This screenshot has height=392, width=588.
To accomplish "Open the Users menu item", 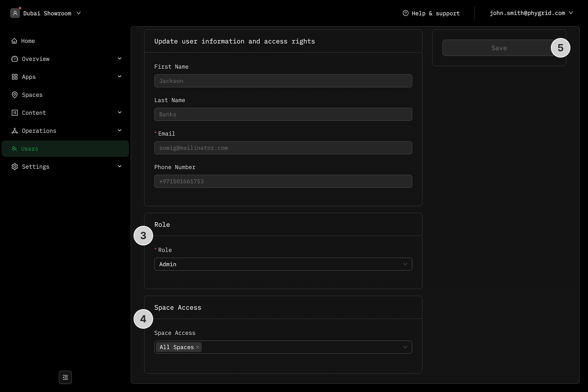I will (x=30, y=149).
